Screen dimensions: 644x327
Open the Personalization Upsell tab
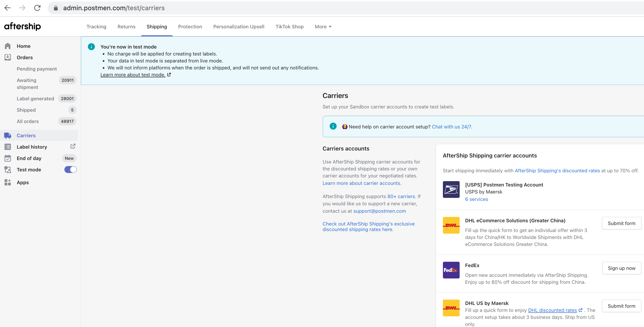pyautogui.click(x=239, y=26)
